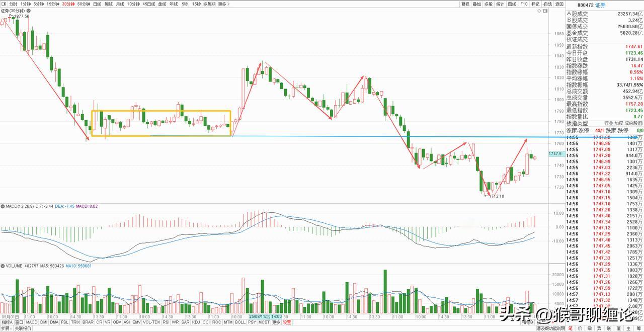Select the 30分钟 period tab

point(68,4)
